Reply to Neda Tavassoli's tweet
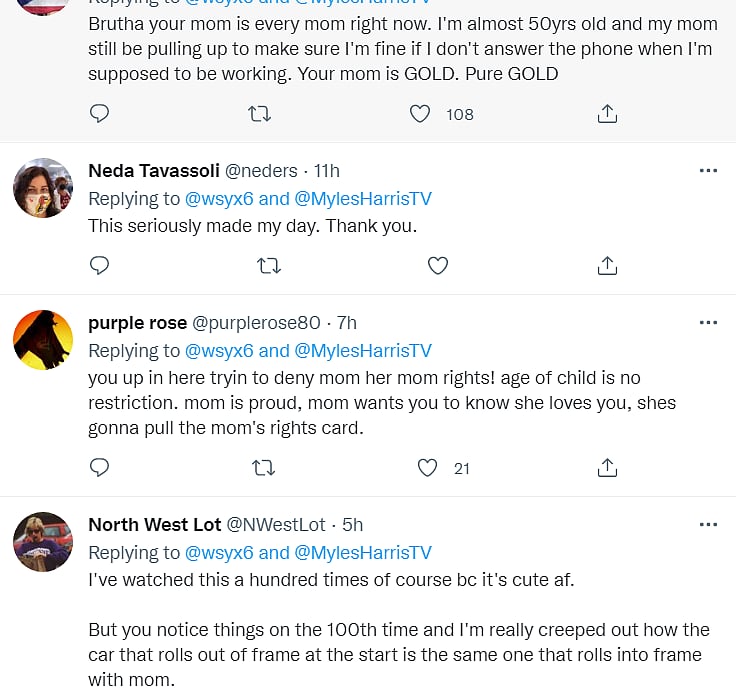Viewport: 736px width, 699px height. (99, 265)
